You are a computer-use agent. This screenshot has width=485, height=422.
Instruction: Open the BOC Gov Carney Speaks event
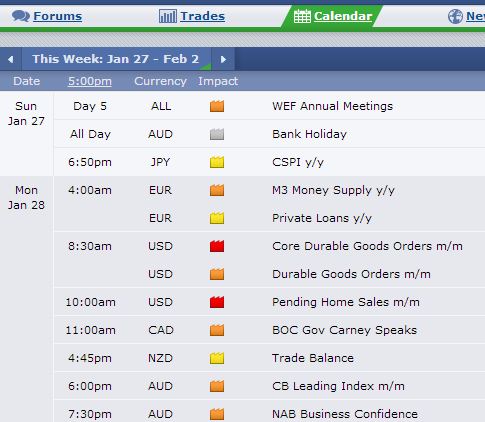(344, 330)
